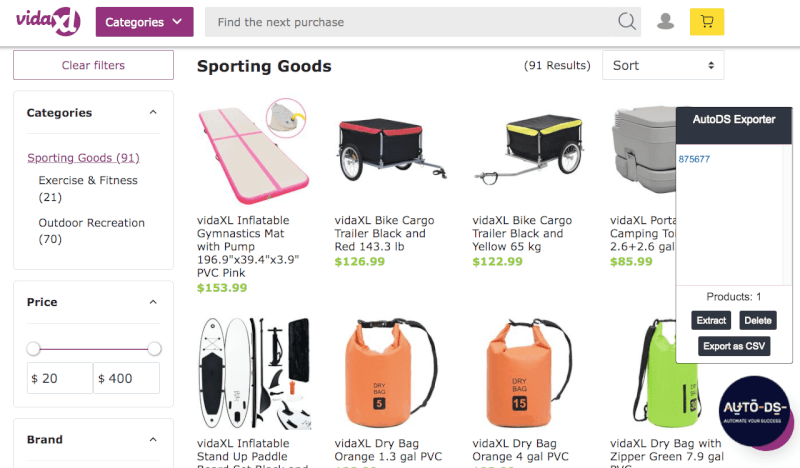
Task: Click the Clear filters button
Action: point(93,65)
